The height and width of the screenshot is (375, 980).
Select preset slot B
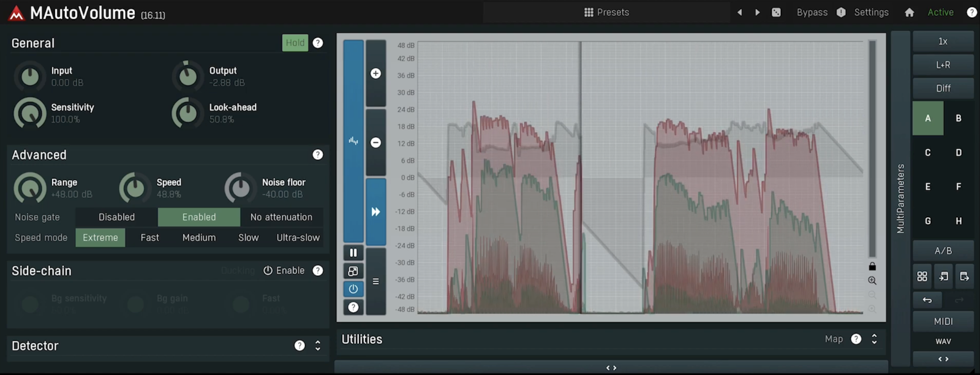click(959, 118)
